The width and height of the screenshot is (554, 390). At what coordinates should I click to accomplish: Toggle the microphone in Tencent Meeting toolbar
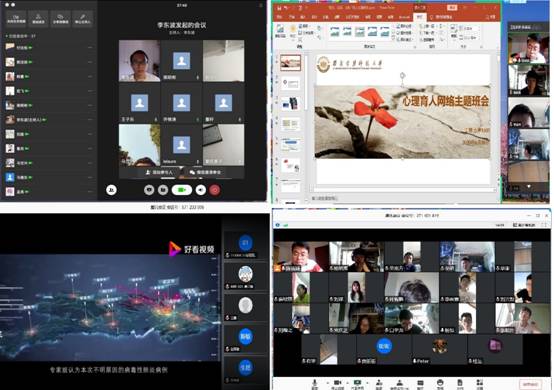coord(314,384)
